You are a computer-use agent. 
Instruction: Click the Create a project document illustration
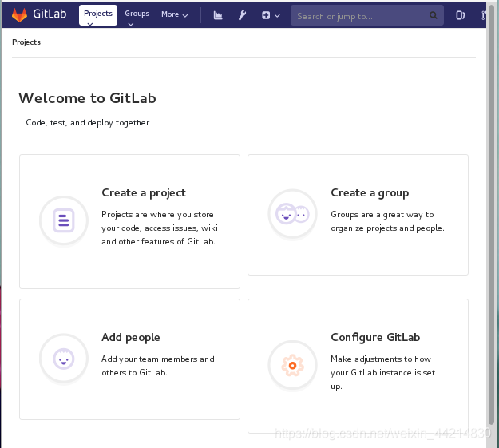pos(64,220)
